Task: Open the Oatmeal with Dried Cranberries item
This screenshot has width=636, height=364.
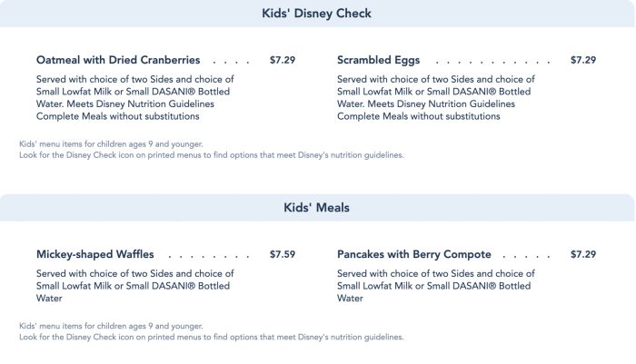Action: pyautogui.click(x=118, y=60)
